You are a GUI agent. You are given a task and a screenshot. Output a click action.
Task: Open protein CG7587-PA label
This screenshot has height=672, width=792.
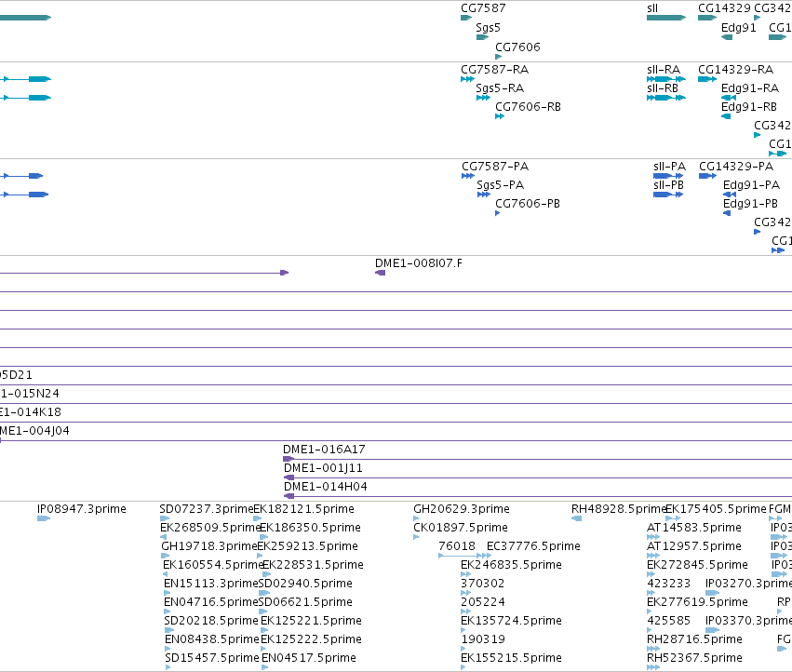[x=495, y=167]
